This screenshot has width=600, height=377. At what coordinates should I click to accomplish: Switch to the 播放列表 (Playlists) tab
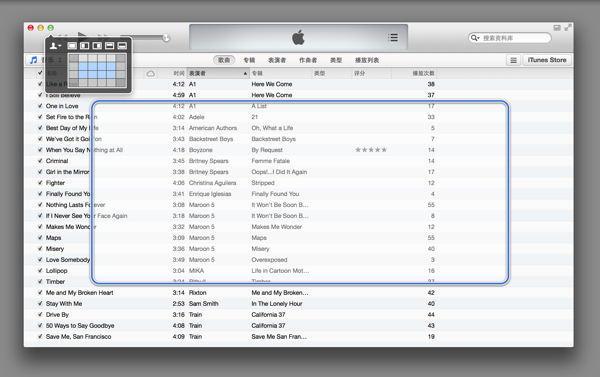pyautogui.click(x=367, y=60)
